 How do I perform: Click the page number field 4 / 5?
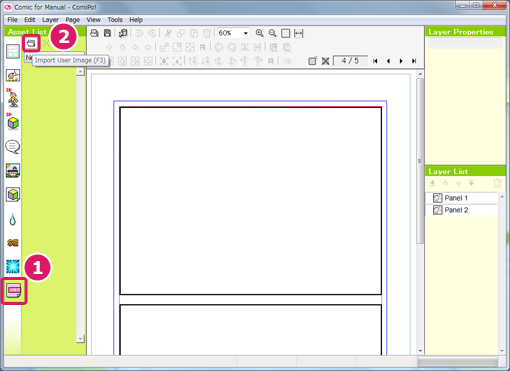click(x=350, y=61)
